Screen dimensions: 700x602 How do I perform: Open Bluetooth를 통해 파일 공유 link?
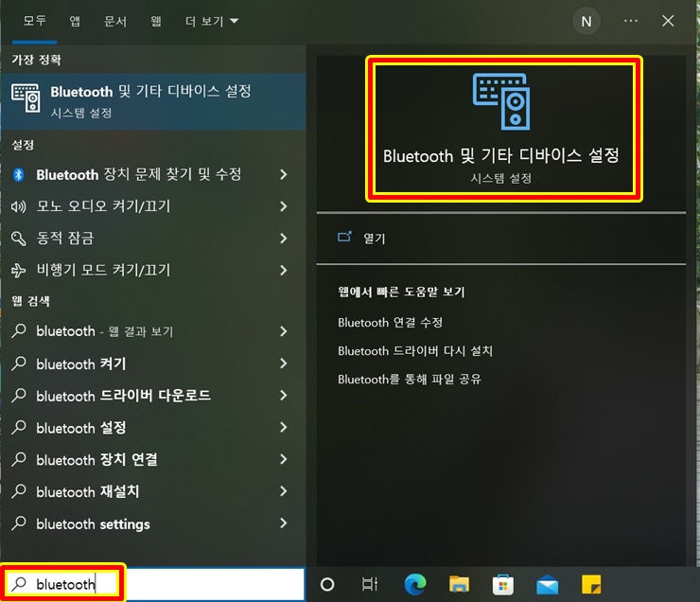point(410,380)
